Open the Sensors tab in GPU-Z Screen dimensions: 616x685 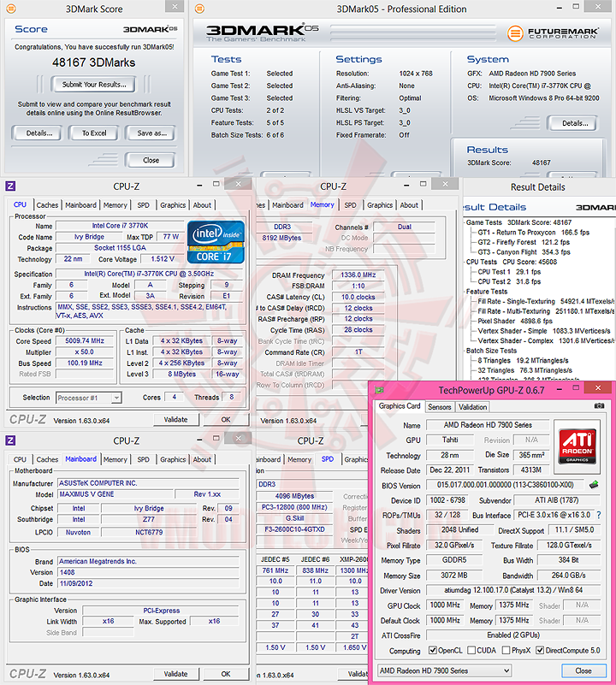[440, 407]
